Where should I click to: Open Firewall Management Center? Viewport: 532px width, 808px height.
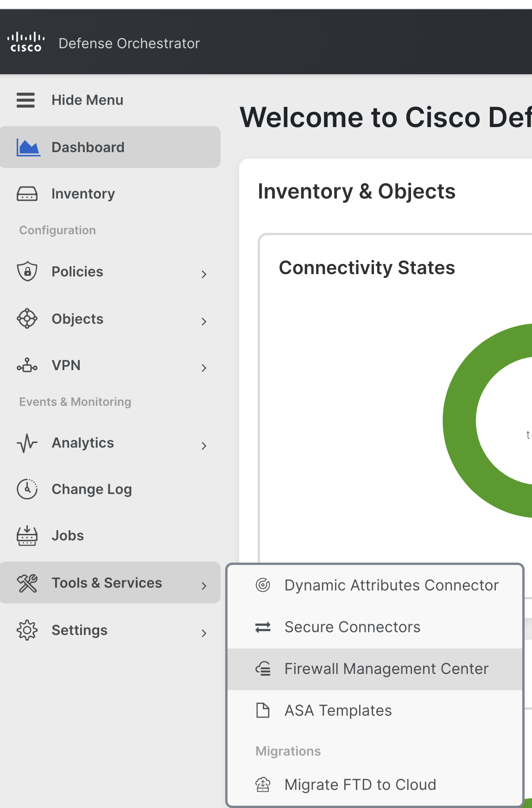375,669
